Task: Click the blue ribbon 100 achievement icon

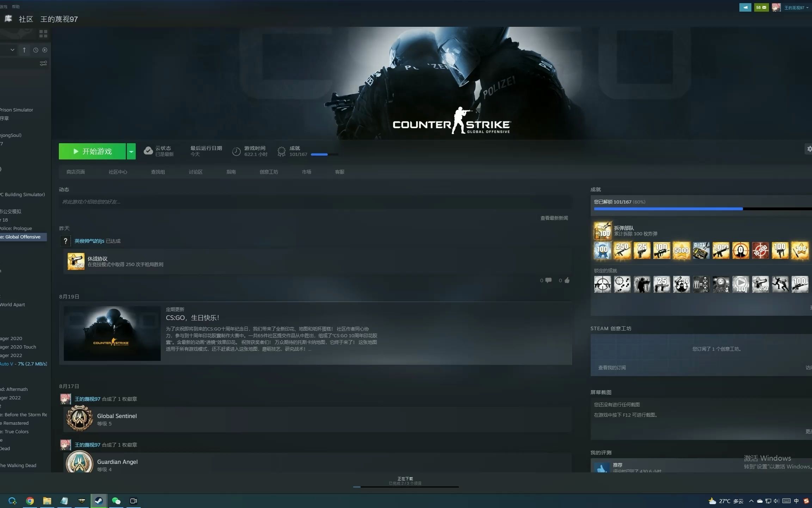Action: coord(603,250)
